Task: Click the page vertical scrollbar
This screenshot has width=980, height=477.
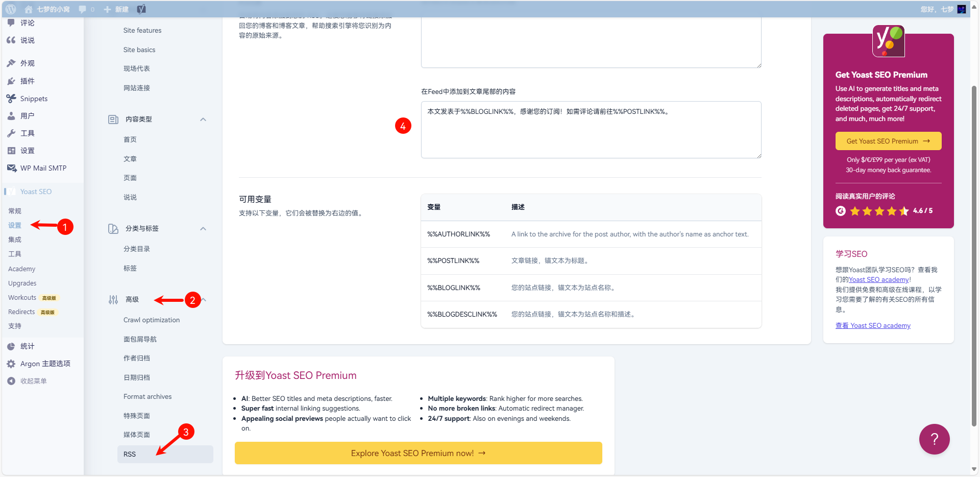Action: click(974, 255)
